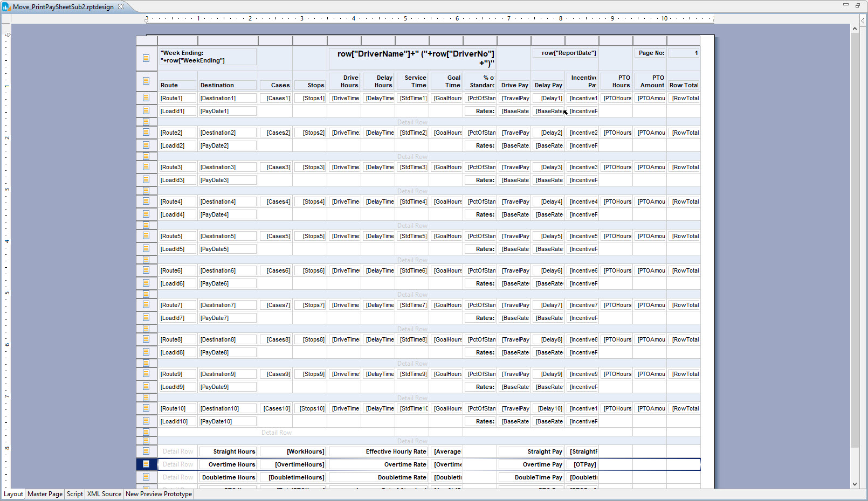
Task: Select the [Delay7] data field
Action: point(548,305)
